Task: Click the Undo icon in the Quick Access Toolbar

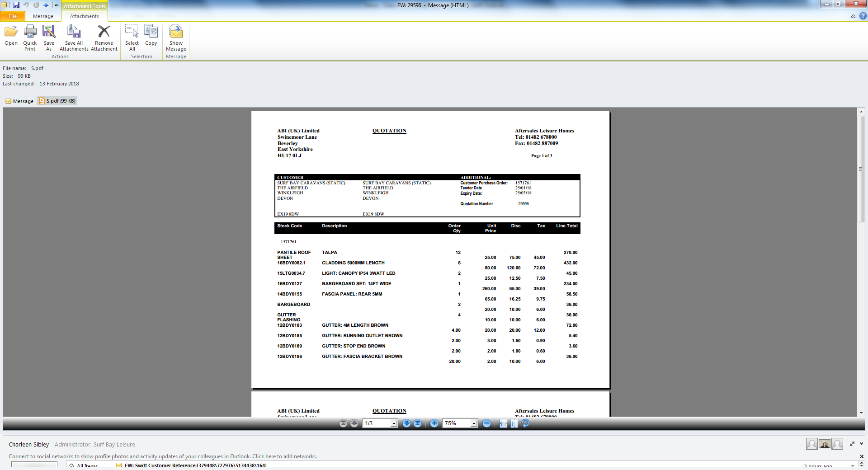Action: [x=26, y=5]
